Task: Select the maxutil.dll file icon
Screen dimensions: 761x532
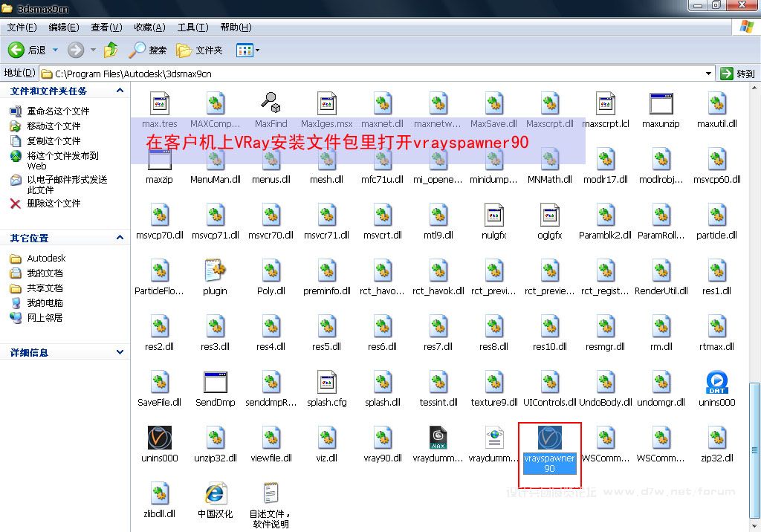Action: pos(717,103)
